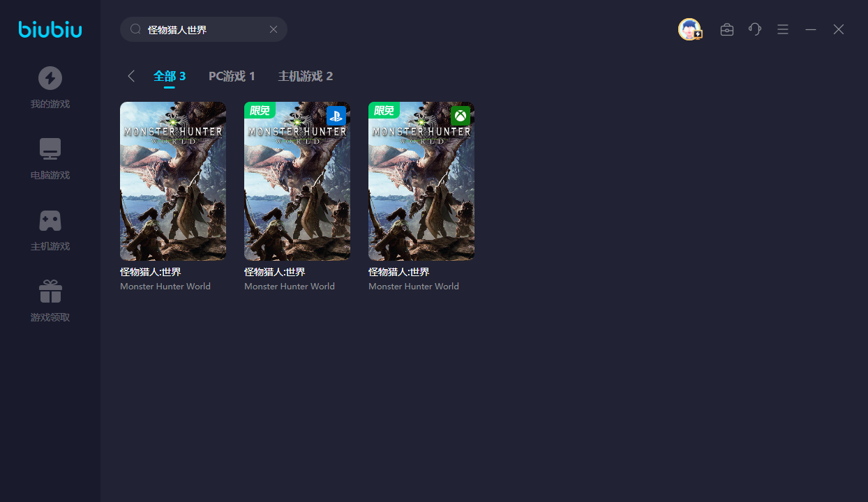The height and width of the screenshot is (502, 868).
Task: Open 主机游戏 gamepad icon in sidebar
Action: 50,220
